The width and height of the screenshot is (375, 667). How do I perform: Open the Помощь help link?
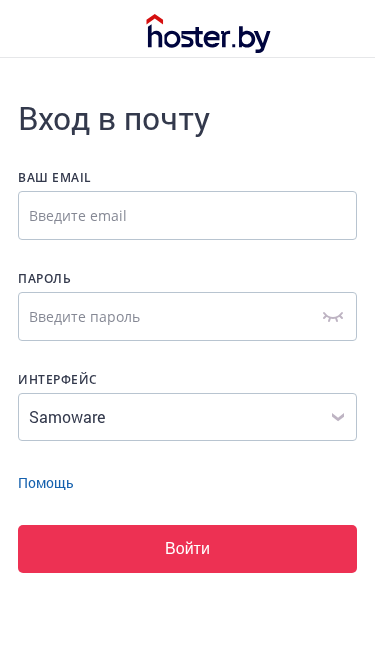(45, 483)
